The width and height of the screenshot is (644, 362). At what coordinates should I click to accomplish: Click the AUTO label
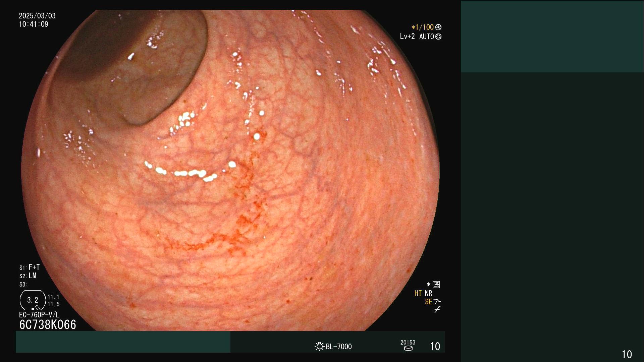(x=427, y=37)
